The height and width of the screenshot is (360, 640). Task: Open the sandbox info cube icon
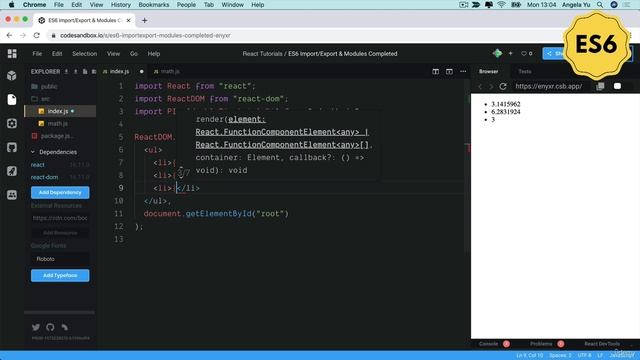[12, 76]
